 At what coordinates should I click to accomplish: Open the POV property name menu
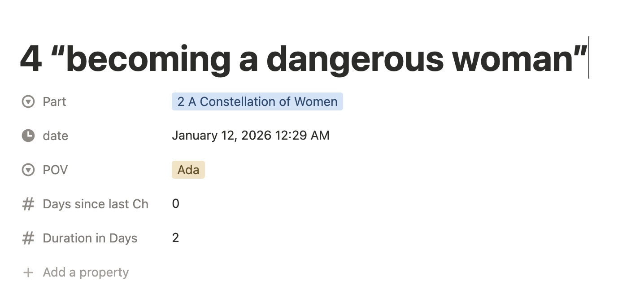[x=55, y=170]
